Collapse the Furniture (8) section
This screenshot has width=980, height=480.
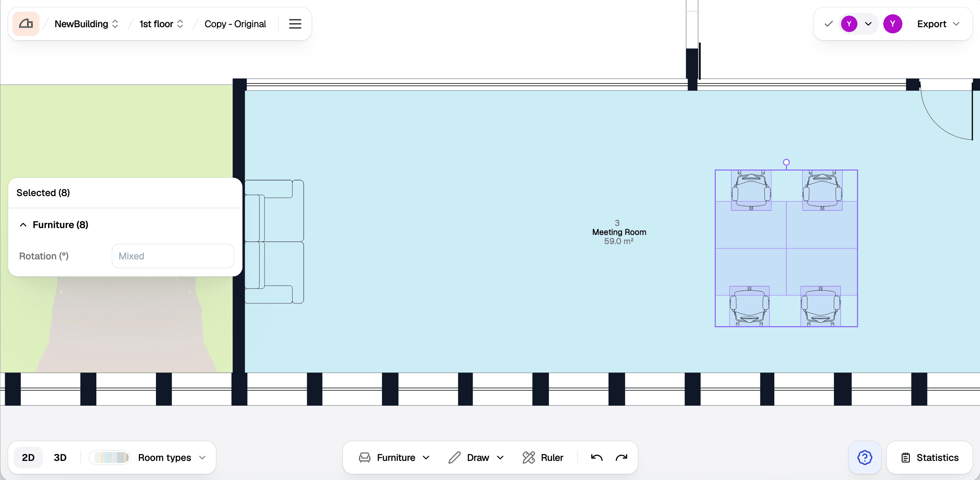[23, 225]
